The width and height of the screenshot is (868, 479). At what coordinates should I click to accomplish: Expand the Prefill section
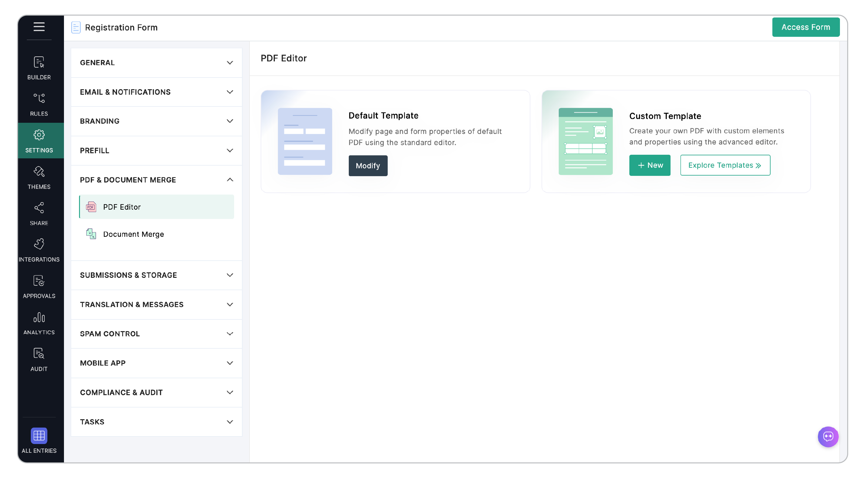click(157, 151)
